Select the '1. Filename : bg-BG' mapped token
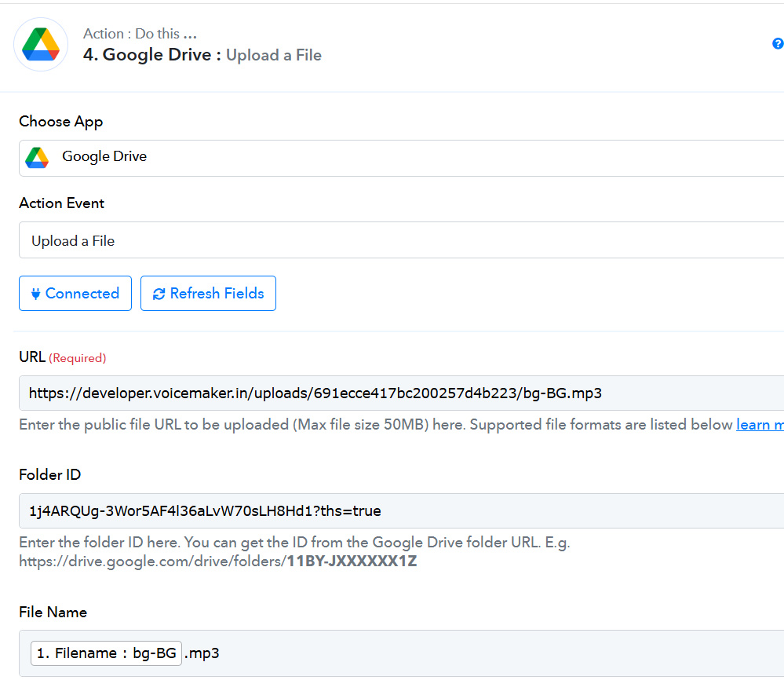The image size is (784, 684). coord(107,653)
